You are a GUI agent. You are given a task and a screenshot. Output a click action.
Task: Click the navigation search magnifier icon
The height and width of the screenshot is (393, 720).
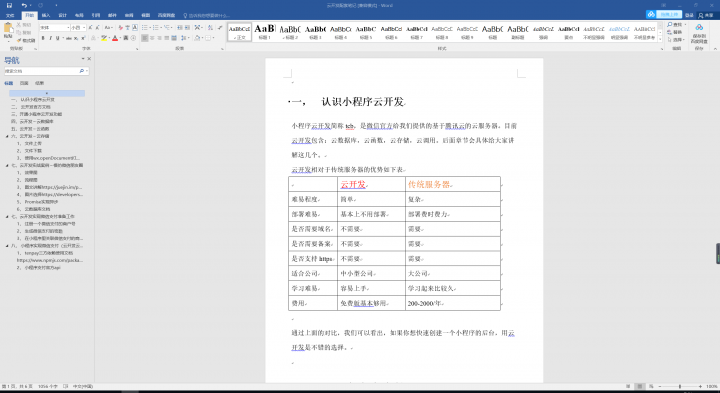click(81, 71)
